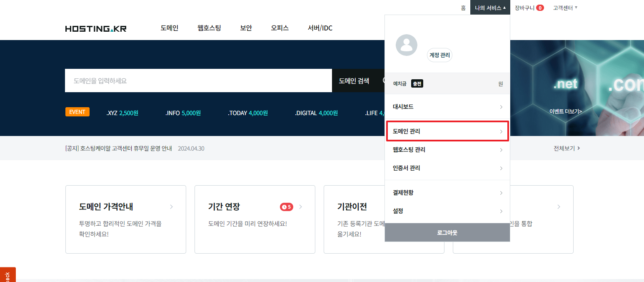The image size is (644, 282).
Task: Open the 웹호스팅 navigation tab
Action: tap(209, 28)
